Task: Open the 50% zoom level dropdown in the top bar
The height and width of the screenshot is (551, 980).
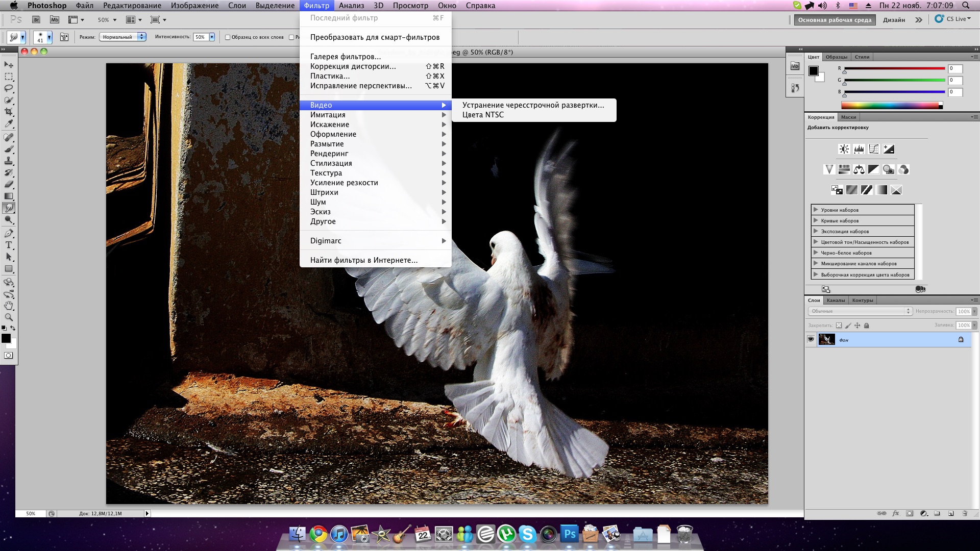Action: tap(107, 20)
